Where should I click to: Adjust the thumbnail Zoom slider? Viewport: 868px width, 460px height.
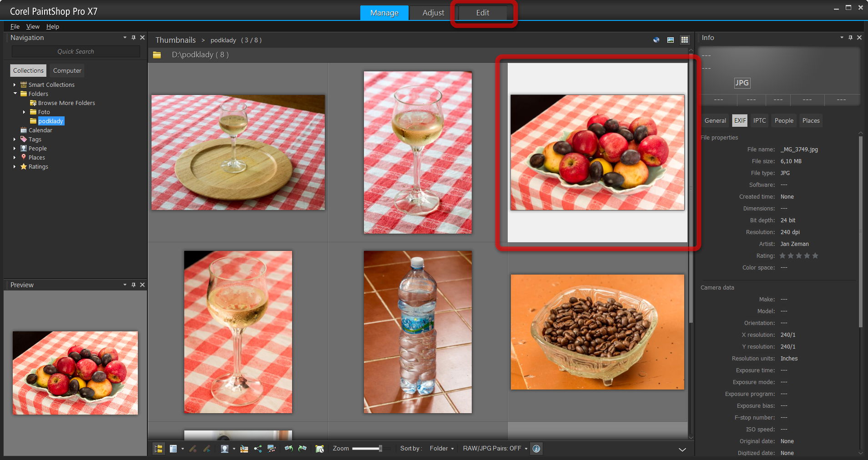coord(380,449)
